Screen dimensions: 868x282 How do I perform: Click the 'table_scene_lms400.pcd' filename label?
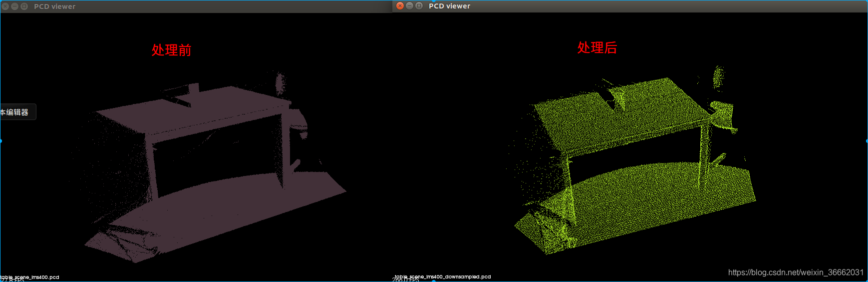point(30,277)
